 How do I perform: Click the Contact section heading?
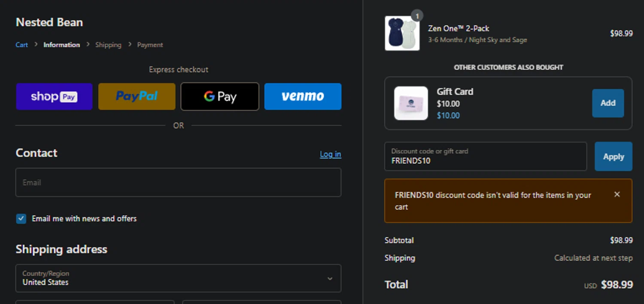(x=36, y=153)
